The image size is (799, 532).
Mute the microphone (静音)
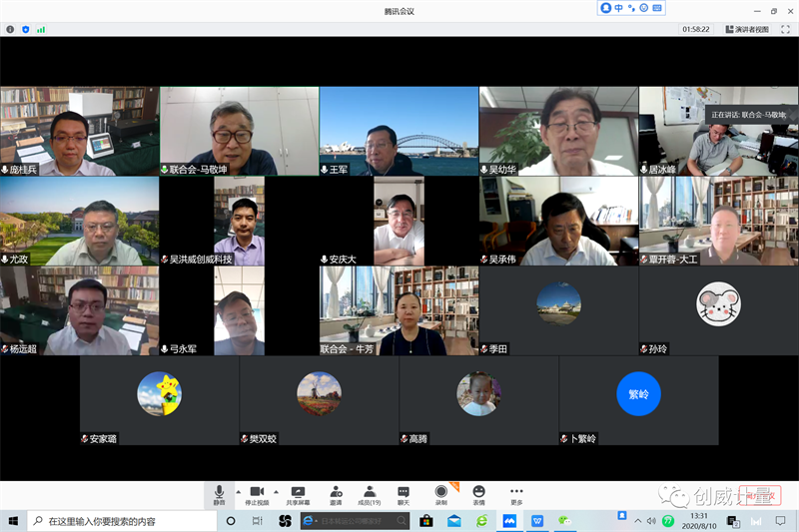pyautogui.click(x=219, y=493)
